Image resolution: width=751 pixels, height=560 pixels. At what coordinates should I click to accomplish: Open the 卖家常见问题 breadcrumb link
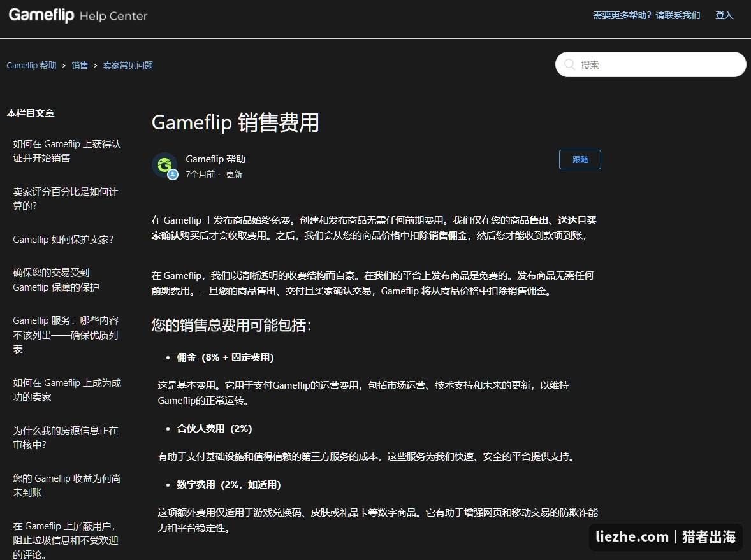(x=128, y=65)
